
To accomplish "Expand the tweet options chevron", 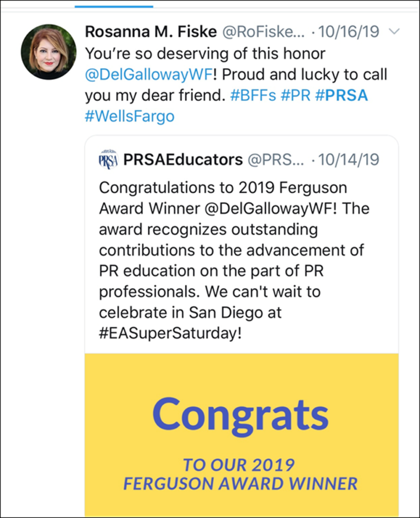I will pyautogui.click(x=394, y=32).
